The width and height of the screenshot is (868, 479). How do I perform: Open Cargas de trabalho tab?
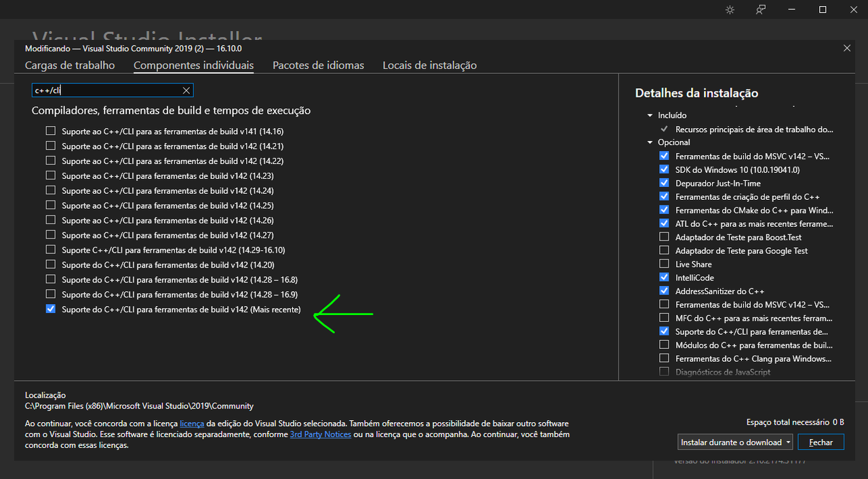70,66
